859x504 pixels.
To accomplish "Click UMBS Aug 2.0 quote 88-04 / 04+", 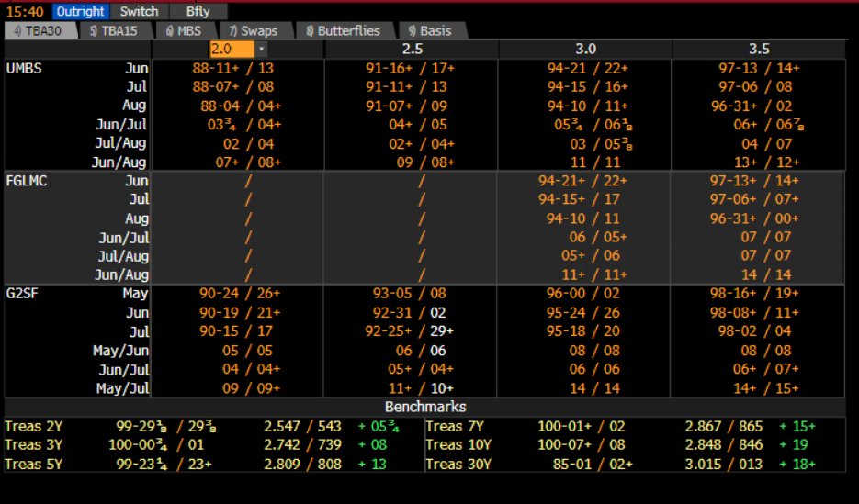I will click(241, 106).
